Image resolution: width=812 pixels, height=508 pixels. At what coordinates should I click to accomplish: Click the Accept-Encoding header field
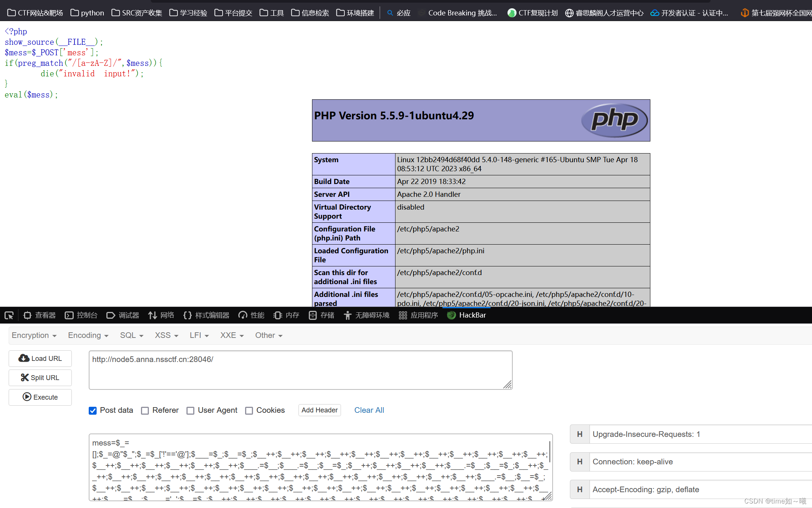pyautogui.click(x=700, y=490)
